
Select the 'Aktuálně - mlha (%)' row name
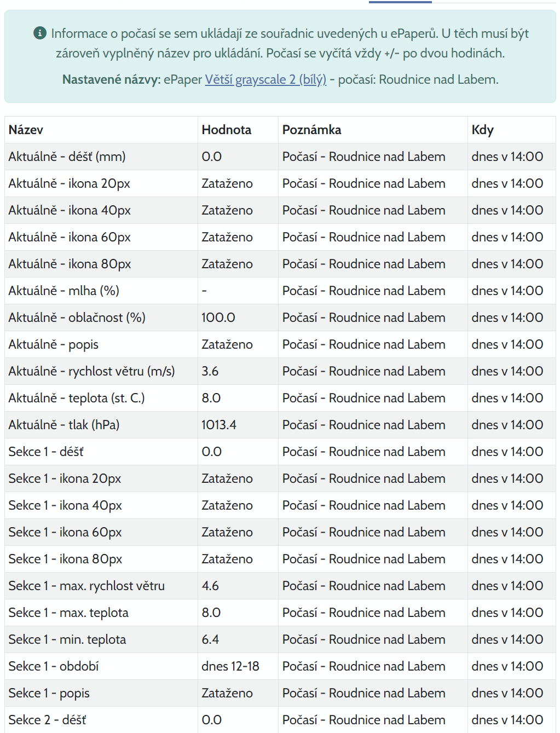63,291
